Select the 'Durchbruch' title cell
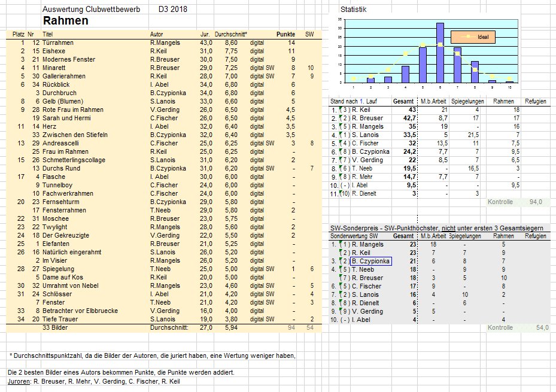This screenshot has height=392, width=556. pos(60,93)
